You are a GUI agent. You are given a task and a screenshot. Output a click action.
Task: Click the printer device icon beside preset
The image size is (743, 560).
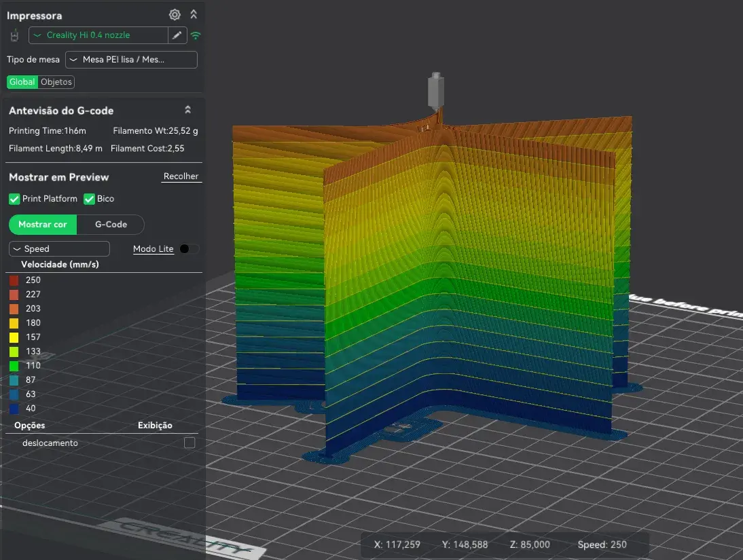tap(15, 35)
